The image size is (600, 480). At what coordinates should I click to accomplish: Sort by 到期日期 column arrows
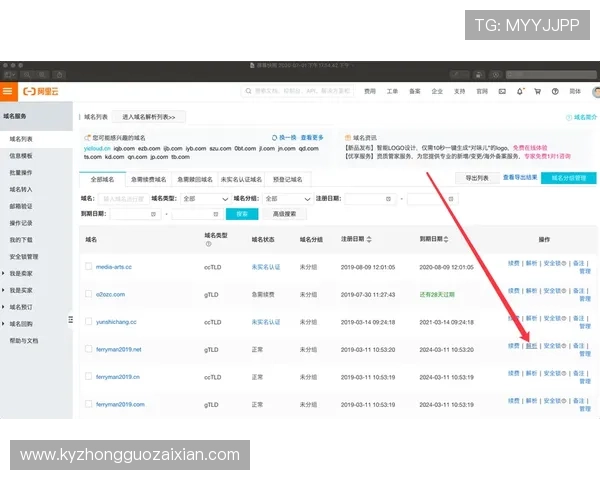click(x=446, y=239)
